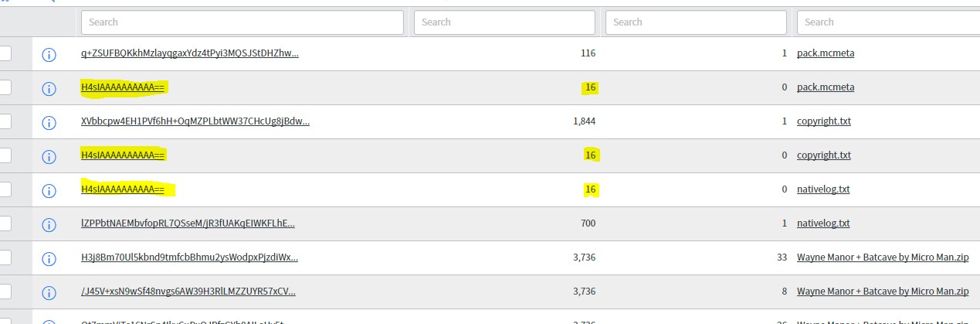This screenshot has height=324, width=980.
Task: Select checkbox for XVbbcpw4EH1 row
Action: [x=5, y=121]
